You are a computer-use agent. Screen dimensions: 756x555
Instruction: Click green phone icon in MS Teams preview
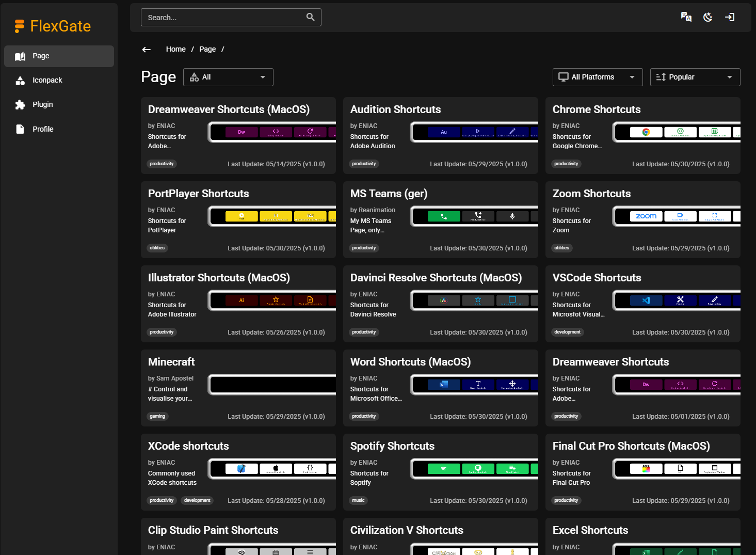tap(443, 216)
